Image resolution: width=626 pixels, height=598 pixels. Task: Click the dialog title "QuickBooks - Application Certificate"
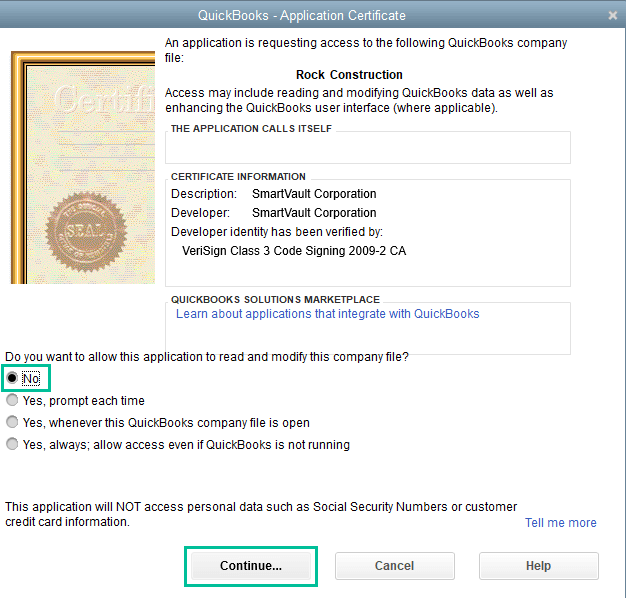coord(301,15)
